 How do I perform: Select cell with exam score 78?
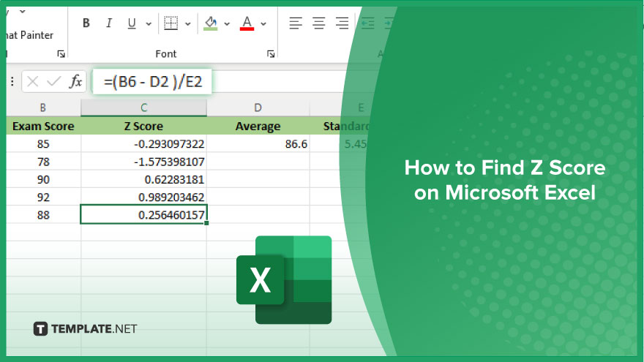(x=43, y=162)
